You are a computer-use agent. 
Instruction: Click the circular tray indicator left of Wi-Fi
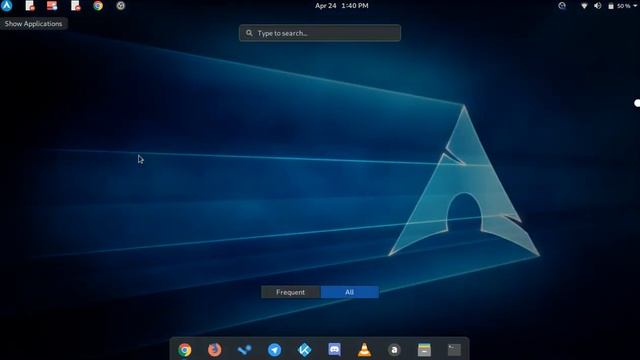pos(562,6)
